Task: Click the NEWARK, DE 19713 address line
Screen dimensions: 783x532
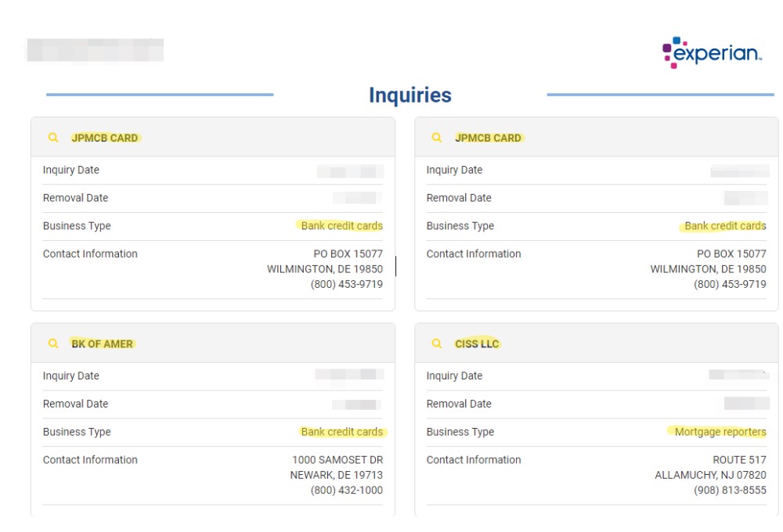Action: click(x=337, y=475)
